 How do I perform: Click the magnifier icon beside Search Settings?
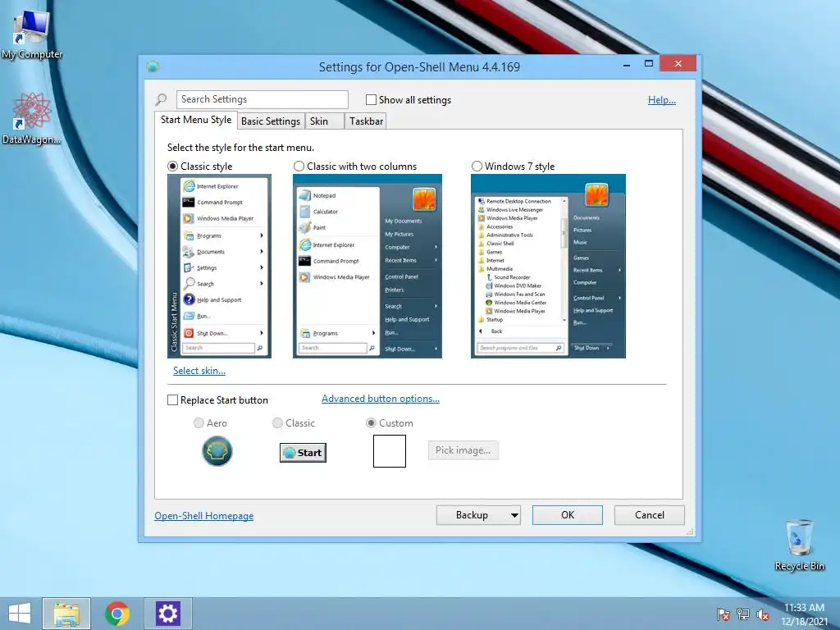(161, 99)
